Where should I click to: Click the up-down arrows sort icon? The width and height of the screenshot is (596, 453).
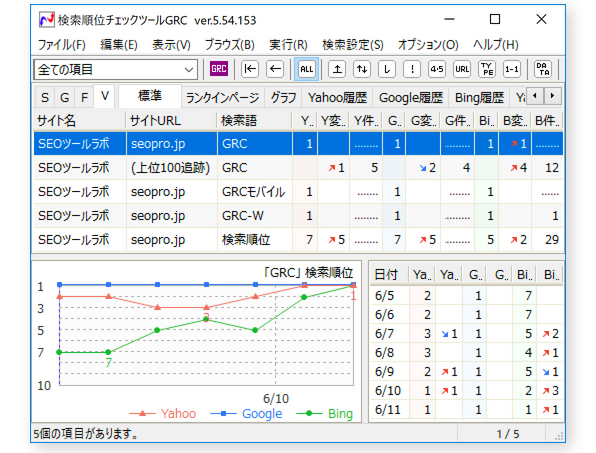362,69
